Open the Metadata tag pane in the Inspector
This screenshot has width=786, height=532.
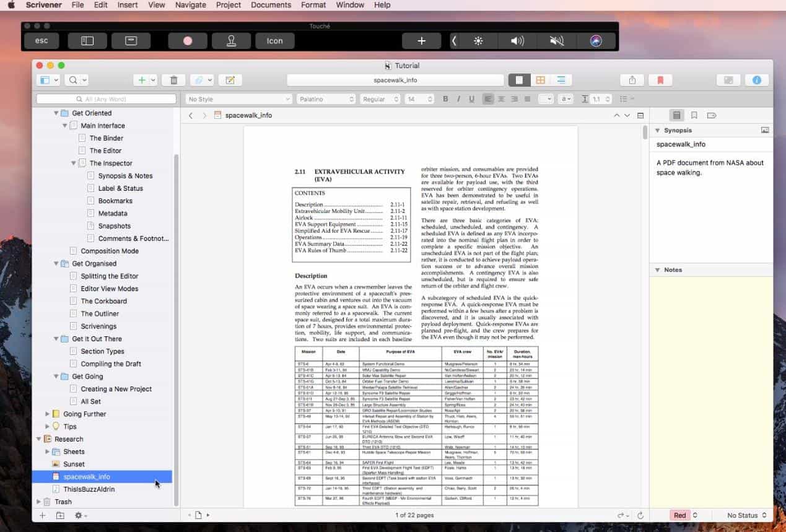coord(711,115)
